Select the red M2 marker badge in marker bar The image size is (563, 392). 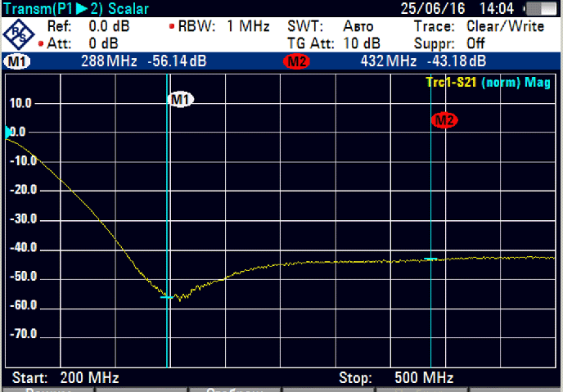click(x=295, y=61)
